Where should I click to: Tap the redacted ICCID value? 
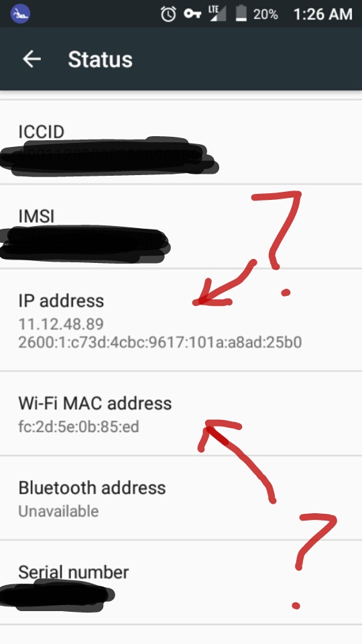pos(109,157)
